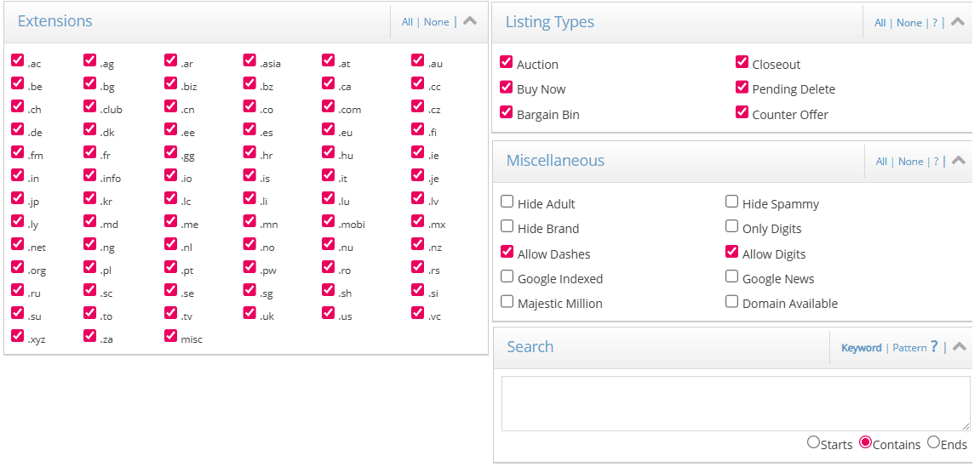The width and height of the screenshot is (980, 467).
Task: Uncheck the .com extension
Action: 328,106
